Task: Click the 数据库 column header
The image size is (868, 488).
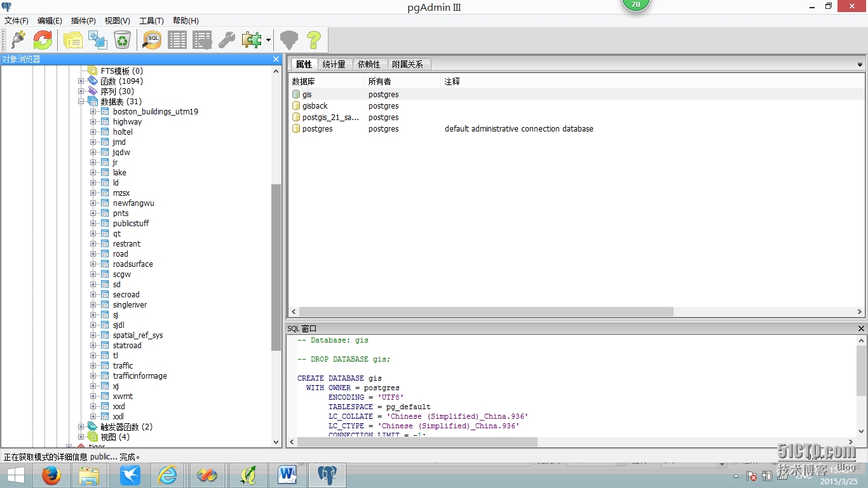Action: pos(327,82)
